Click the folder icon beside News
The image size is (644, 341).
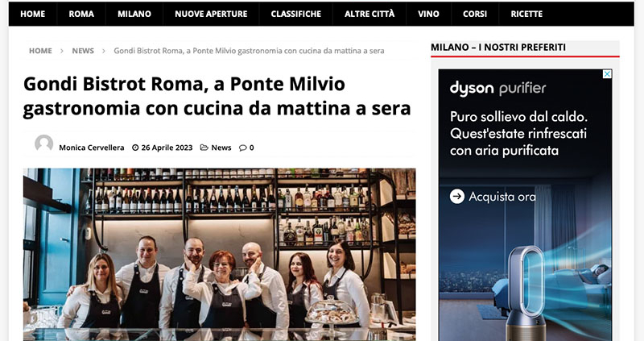point(204,148)
